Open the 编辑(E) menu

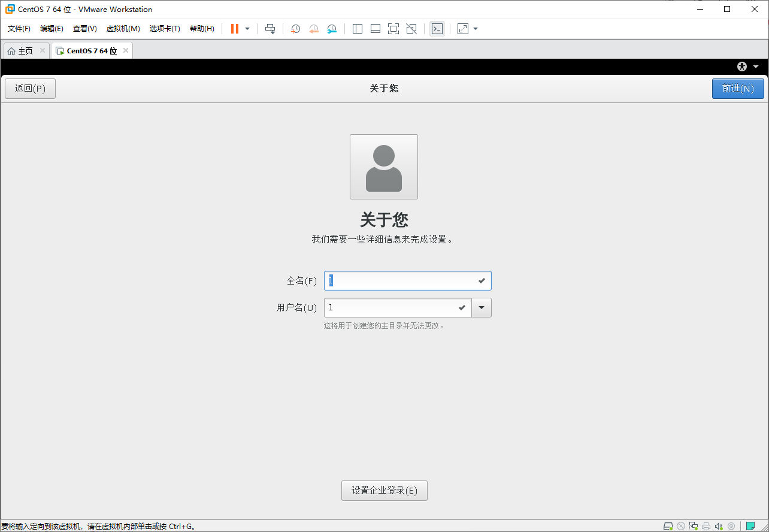pyautogui.click(x=52, y=29)
